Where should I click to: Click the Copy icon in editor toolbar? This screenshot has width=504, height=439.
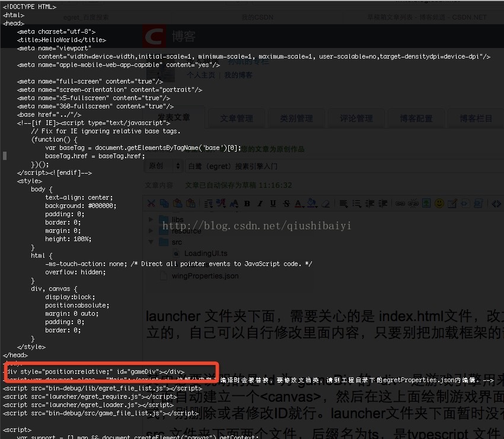164,203
